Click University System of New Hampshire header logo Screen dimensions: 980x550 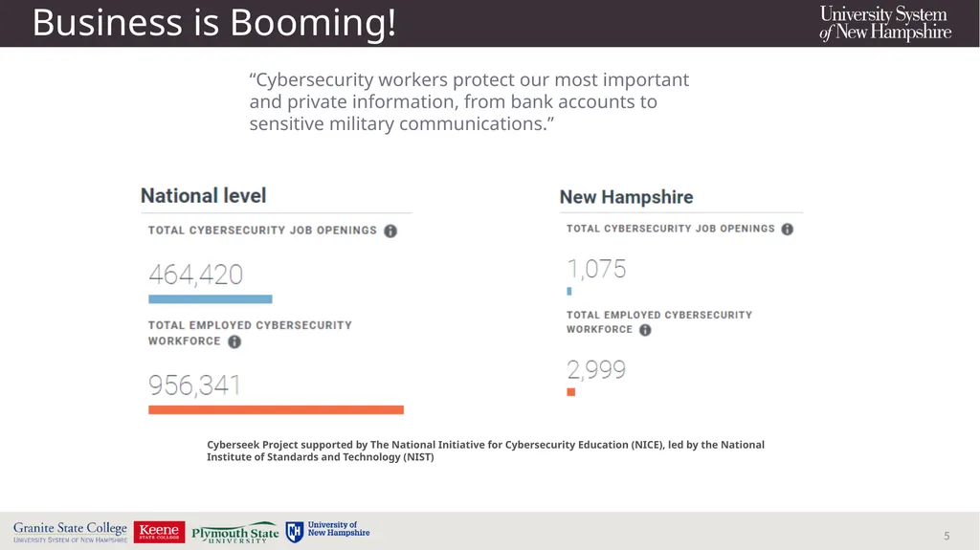(885, 23)
